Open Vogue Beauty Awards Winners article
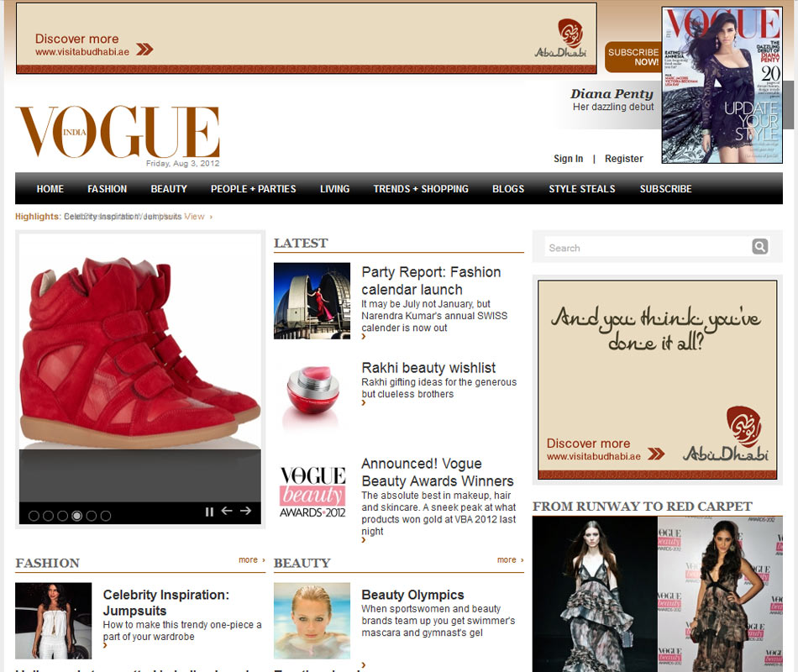 [x=437, y=472]
